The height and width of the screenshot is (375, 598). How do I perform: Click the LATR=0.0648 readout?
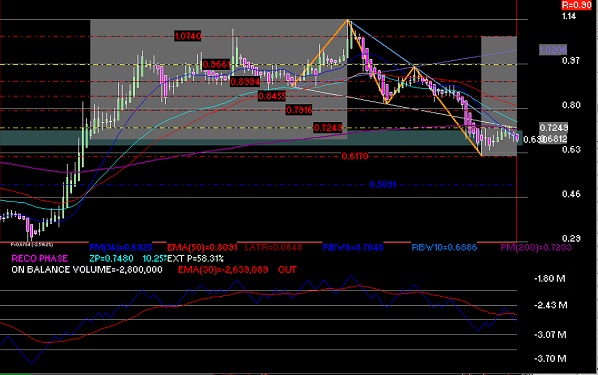click(x=273, y=248)
